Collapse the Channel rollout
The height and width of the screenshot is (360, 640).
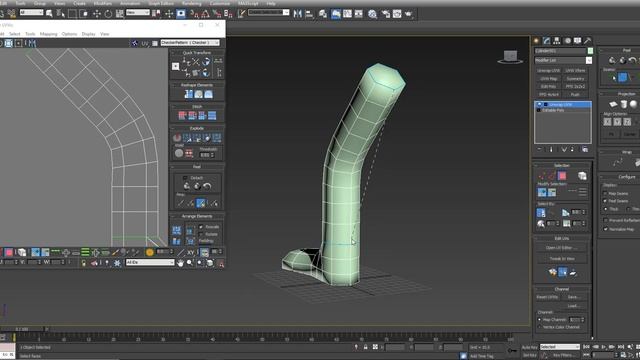[562, 289]
